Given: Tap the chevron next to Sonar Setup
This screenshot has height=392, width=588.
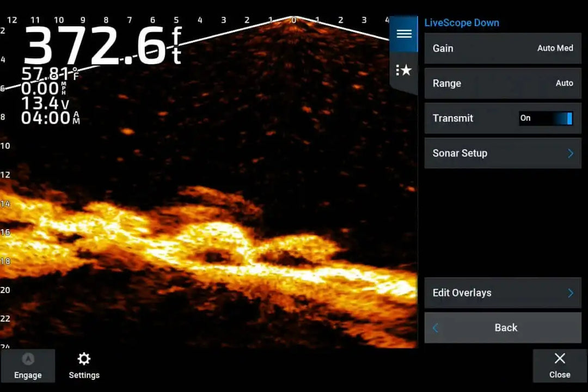Looking at the screenshot, I should [569, 153].
